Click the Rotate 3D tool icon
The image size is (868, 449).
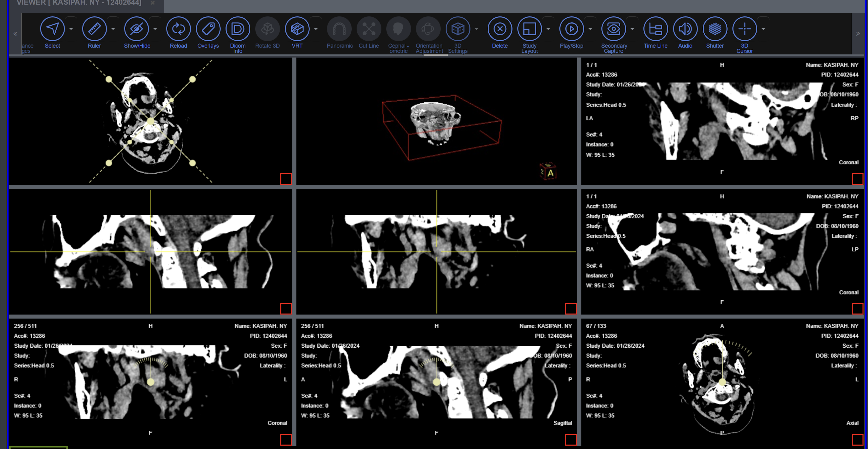267,29
